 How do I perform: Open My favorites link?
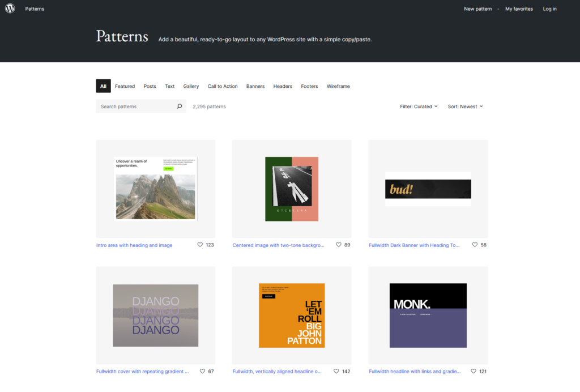[x=519, y=9]
